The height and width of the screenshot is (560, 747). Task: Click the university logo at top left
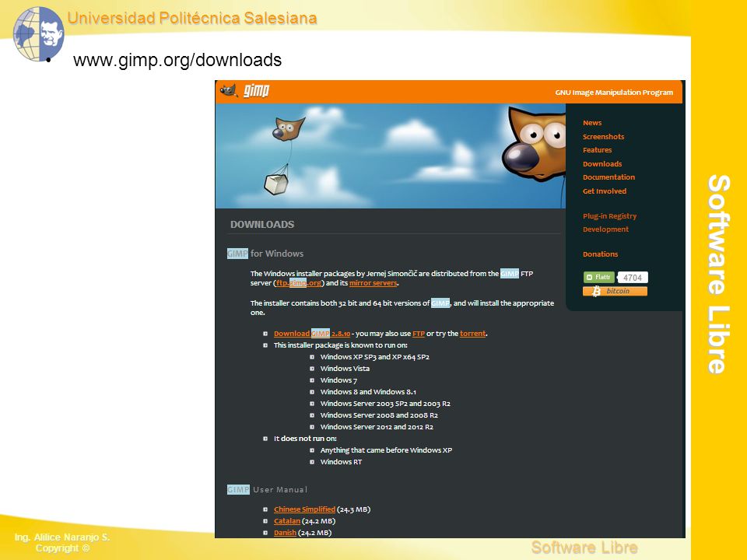coord(38,33)
